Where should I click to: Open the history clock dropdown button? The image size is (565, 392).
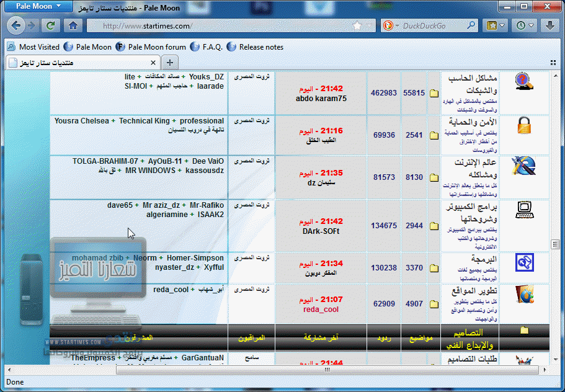524,25
